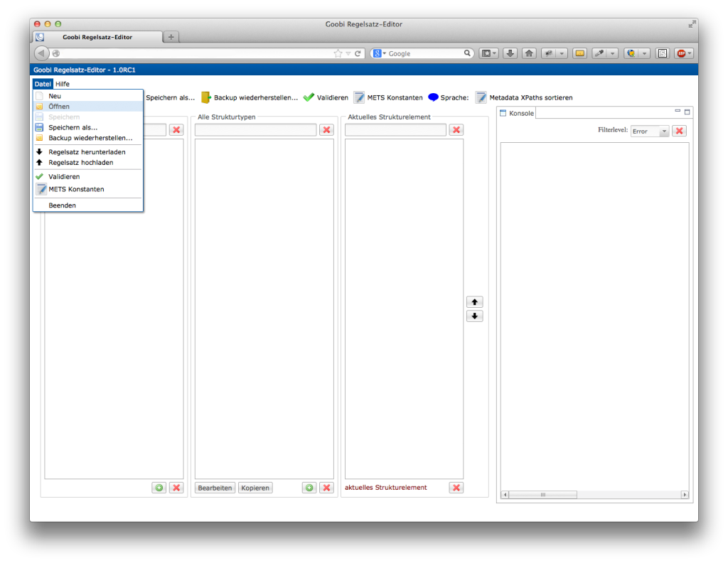The width and height of the screenshot is (728, 563).
Task: Choose Beenden to quit the editor
Action: click(87, 205)
